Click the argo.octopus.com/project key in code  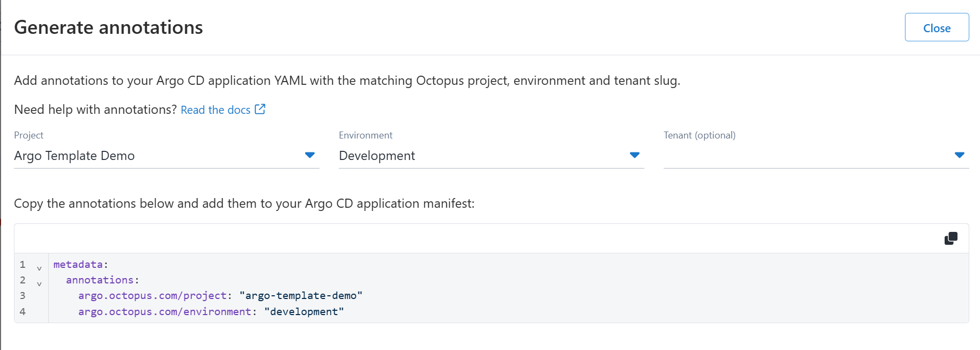pos(152,296)
